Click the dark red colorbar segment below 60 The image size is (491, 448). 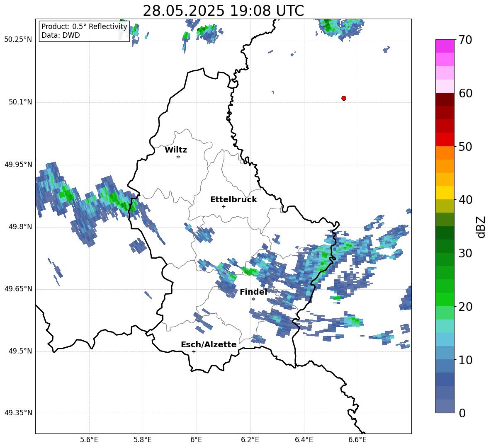coord(445,99)
